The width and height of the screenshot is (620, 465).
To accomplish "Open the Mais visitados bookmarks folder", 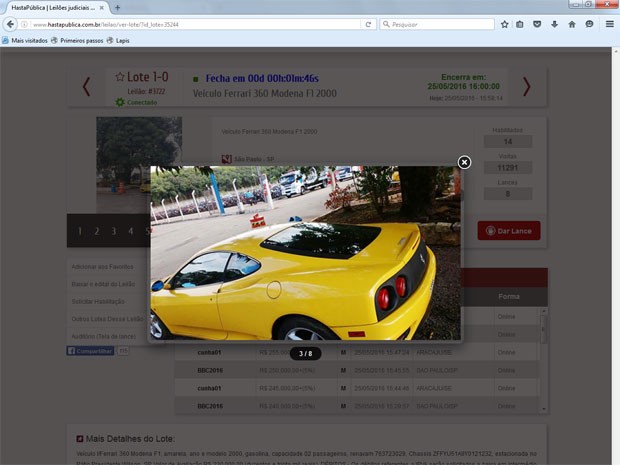I will (x=23, y=41).
